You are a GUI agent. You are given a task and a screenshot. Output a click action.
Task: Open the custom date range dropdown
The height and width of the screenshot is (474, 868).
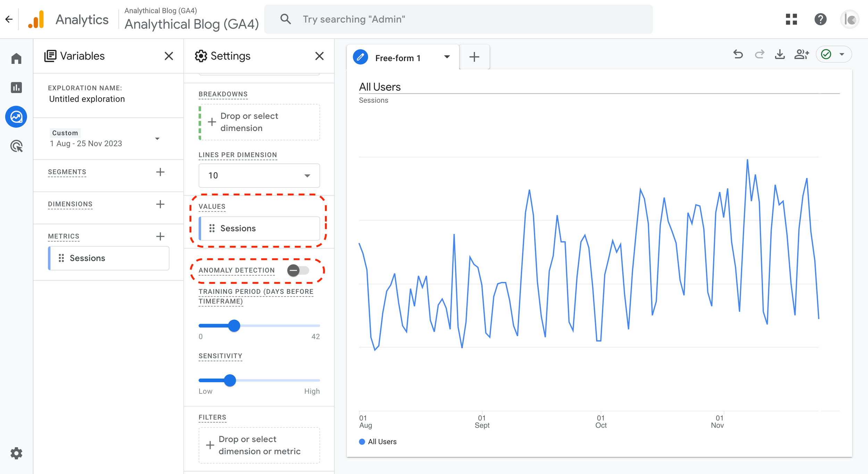point(157,139)
